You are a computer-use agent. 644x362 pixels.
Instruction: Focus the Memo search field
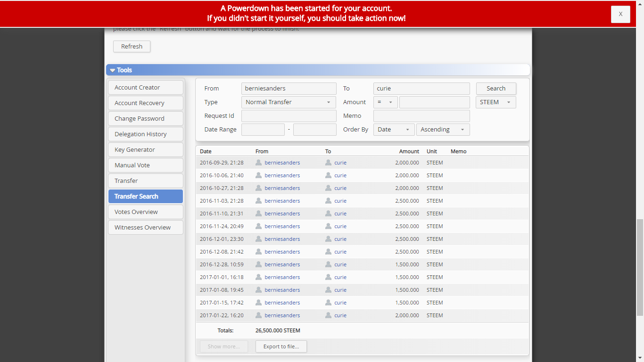tap(421, 115)
